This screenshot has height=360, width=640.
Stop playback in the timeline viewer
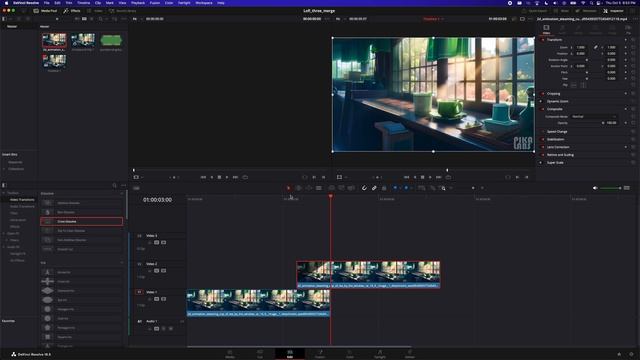(x=422, y=177)
